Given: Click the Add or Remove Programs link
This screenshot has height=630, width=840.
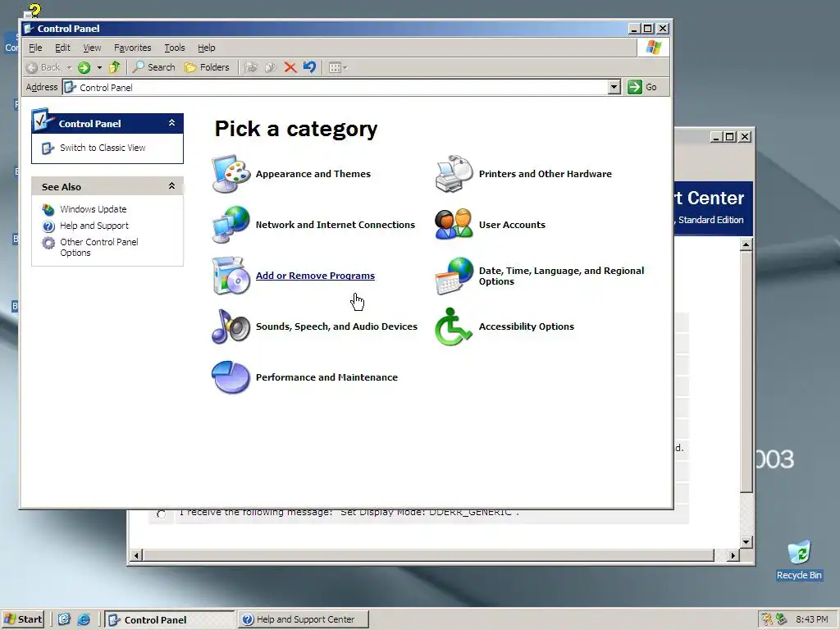Looking at the screenshot, I should (x=315, y=276).
